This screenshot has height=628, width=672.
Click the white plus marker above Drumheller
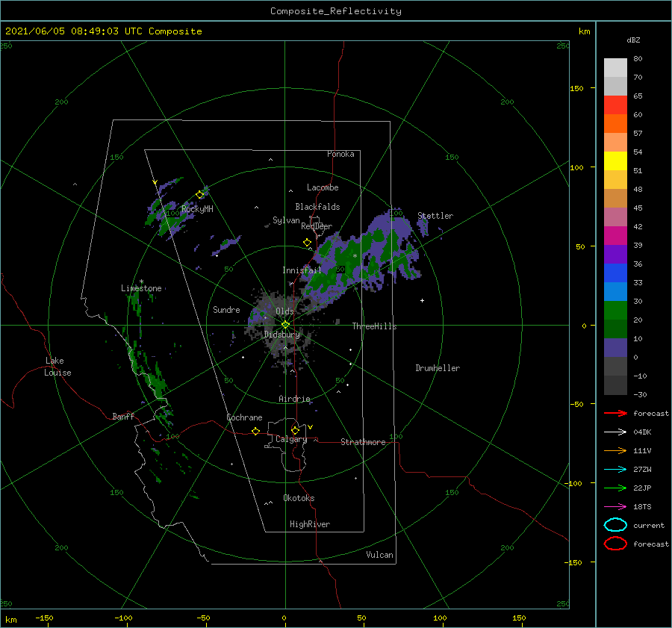coord(422,300)
